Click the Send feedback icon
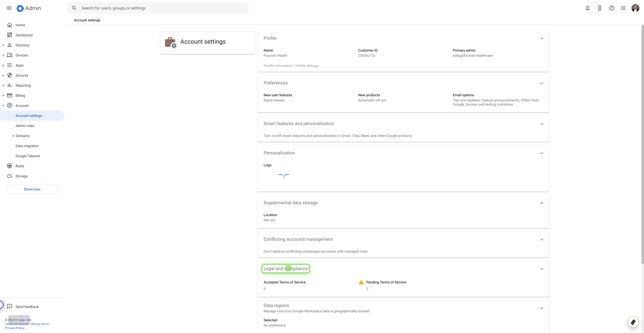This screenshot has height=333, width=644. coord(9,307)
